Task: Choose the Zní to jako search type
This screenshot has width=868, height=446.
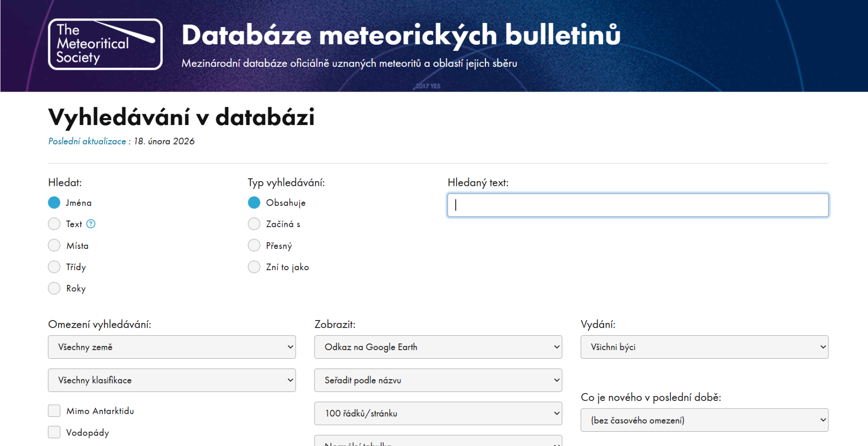Action: [x=253, y=267]
